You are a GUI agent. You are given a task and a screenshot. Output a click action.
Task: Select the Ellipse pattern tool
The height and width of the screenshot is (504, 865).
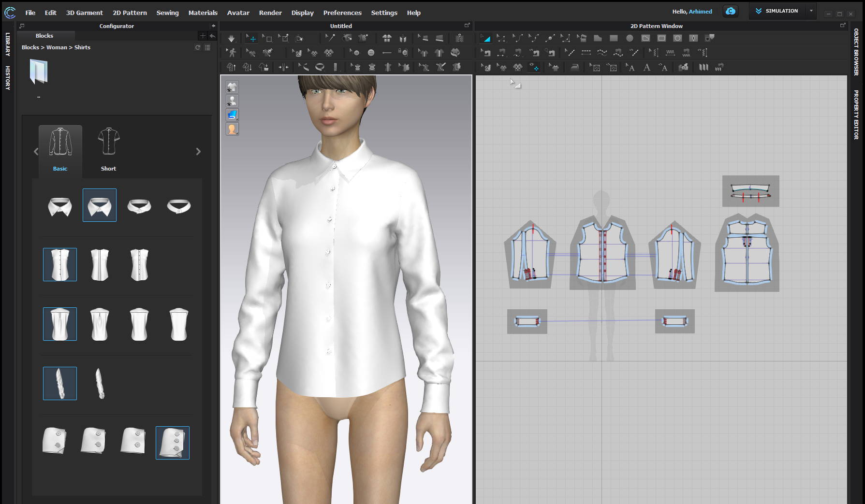click(630, 38)
